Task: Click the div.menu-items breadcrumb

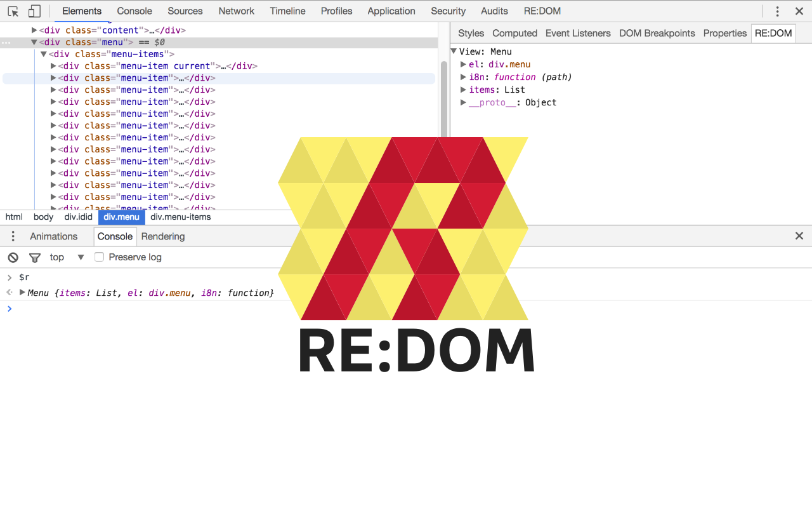Action: pos(181,217)
